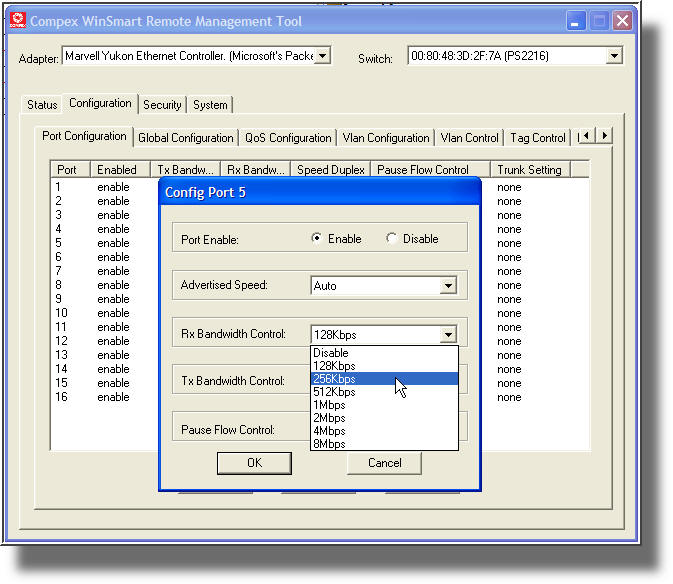
Task: Open the Vlan Configuration sub-tab
Action: click(386, 138)
